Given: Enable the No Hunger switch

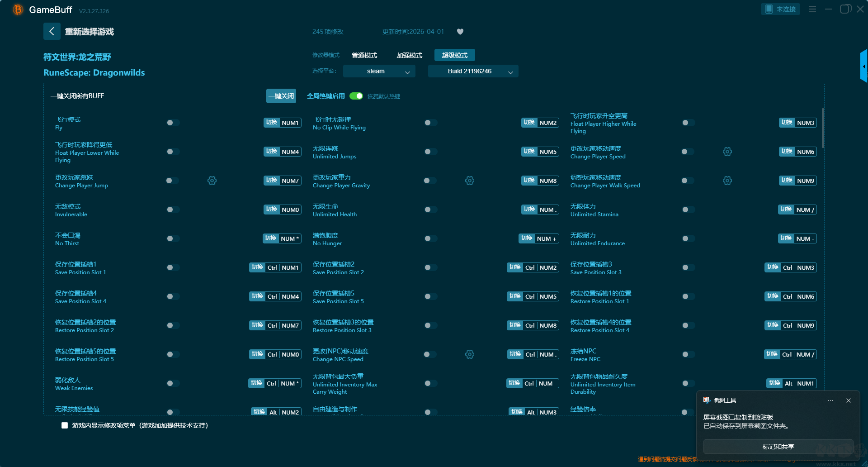Looking at the screenshot, I should 430,238.
